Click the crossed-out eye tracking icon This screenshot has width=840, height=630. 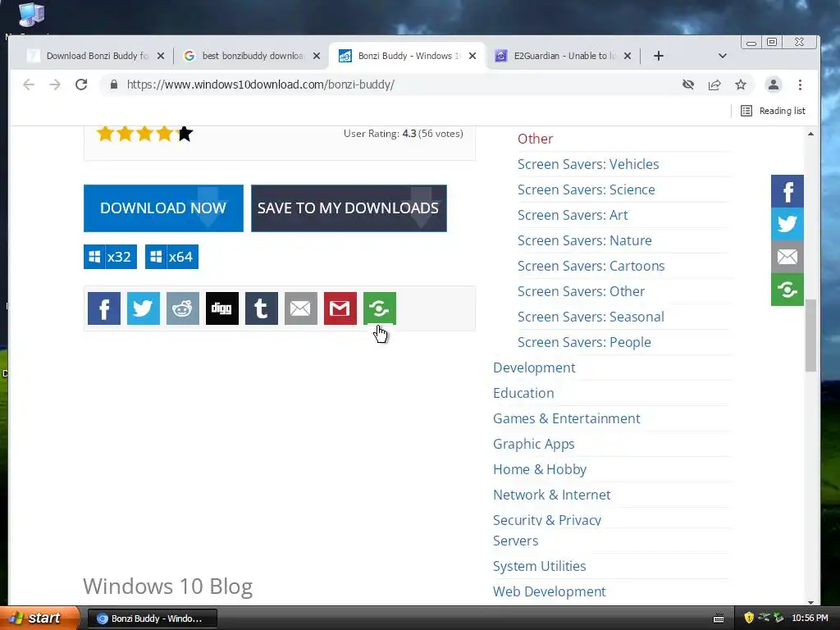coord(688,84)
